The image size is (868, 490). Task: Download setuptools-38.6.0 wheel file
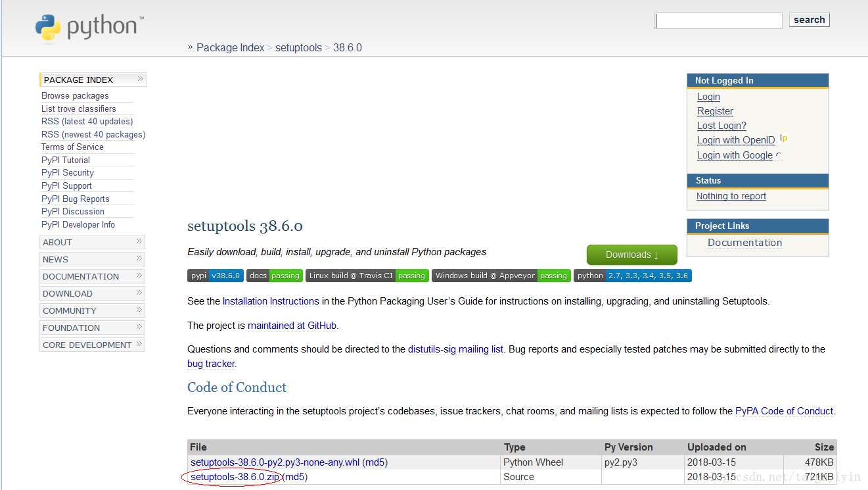pos(275,462)
